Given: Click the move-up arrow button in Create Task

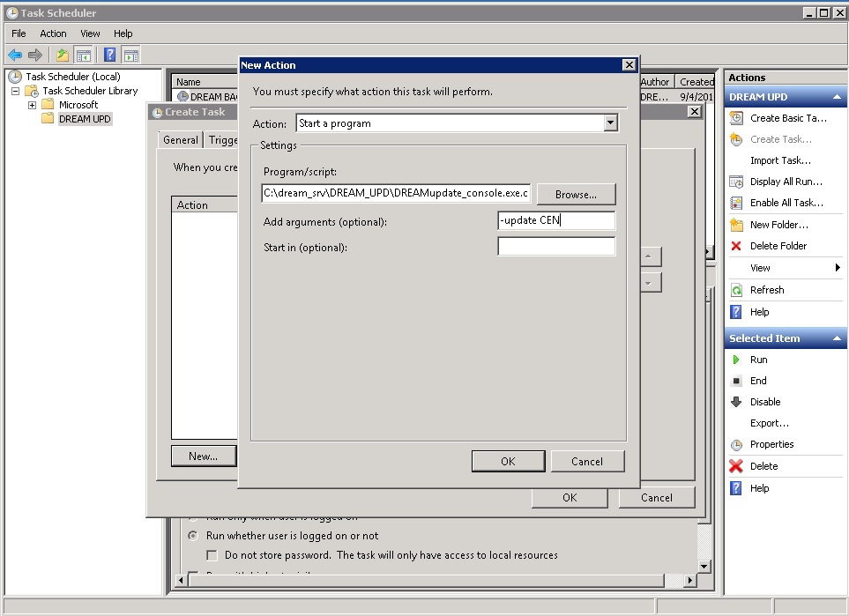Looking at the screenshot, I should (649, 256).
